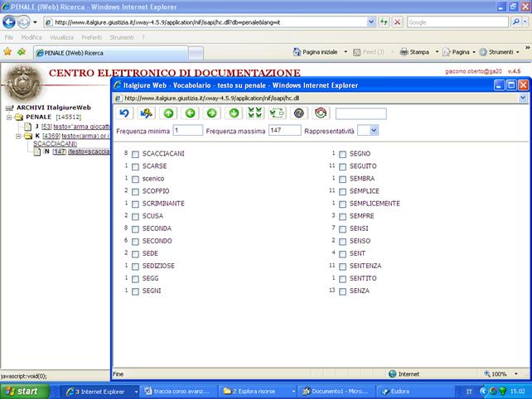Select the PENALE (IWeb) Ricerca tab
Screen dimensions: 532x399
coord(110,53)
